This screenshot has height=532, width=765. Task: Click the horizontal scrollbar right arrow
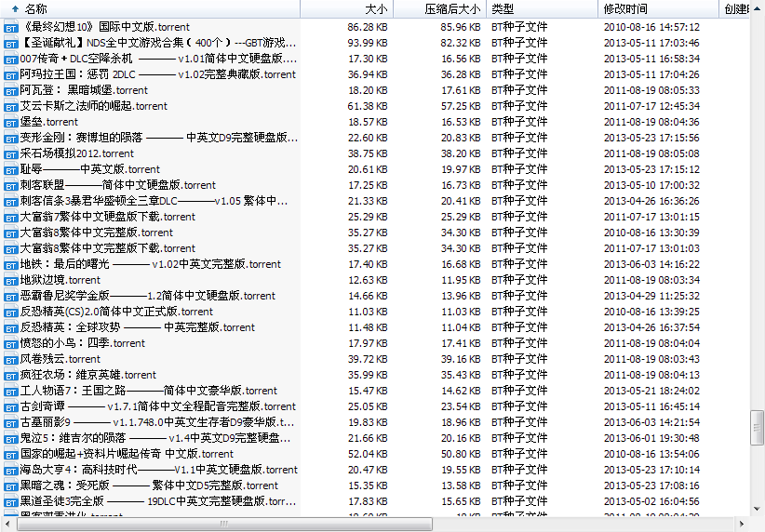[742, 525]
